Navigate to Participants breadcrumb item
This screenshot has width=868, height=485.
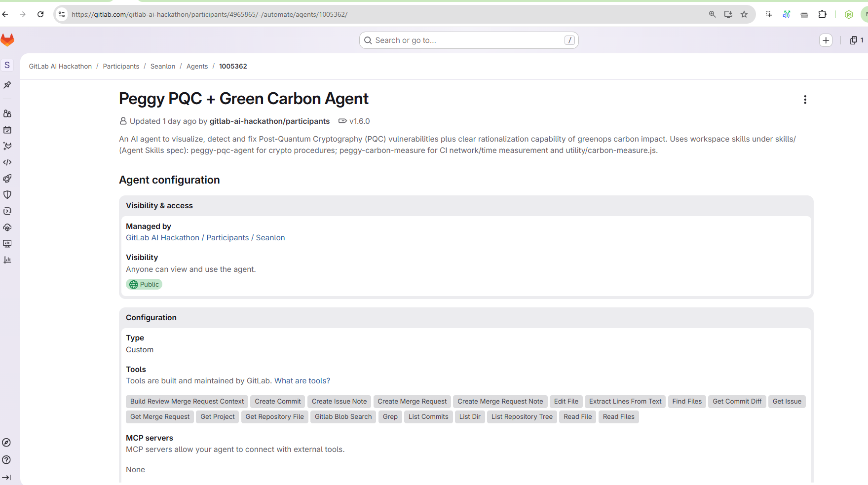121,67
